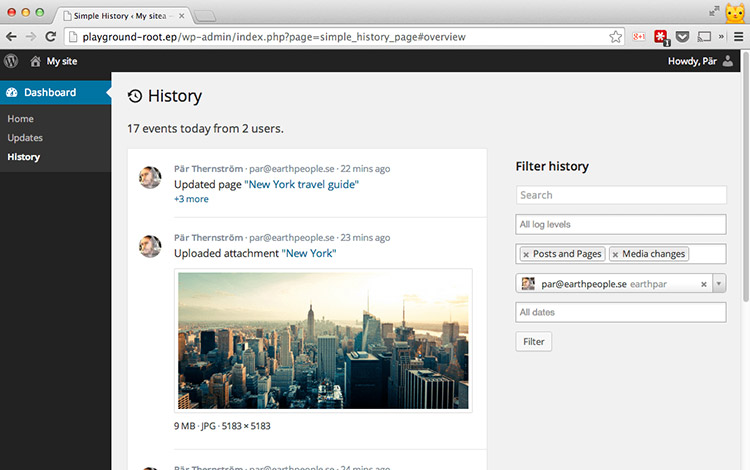Click "9 MB · JPG · 5183 × 5183" file info
This screenshot has height=470, width=750.
click(x=222, y=426)
